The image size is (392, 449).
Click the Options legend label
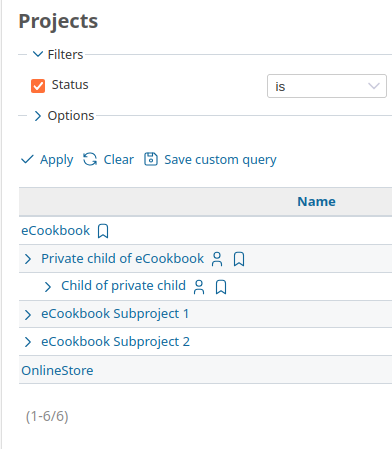[71, 116]
